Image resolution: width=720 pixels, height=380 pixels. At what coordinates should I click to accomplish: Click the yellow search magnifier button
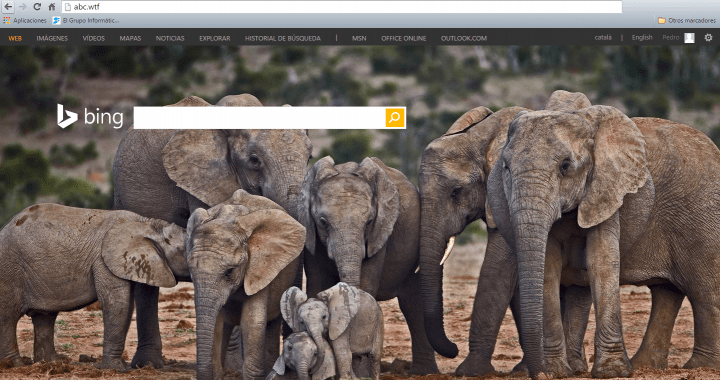(395, 118)
